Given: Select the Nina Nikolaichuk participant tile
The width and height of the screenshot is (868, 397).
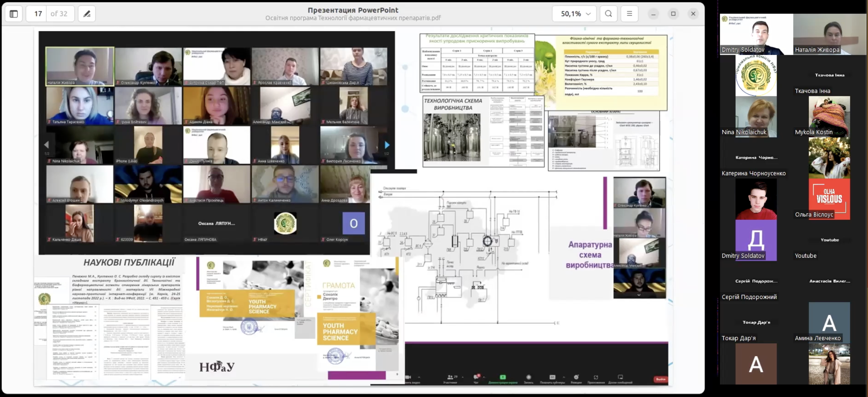Looking at the screenshot, I should [756, 117].
